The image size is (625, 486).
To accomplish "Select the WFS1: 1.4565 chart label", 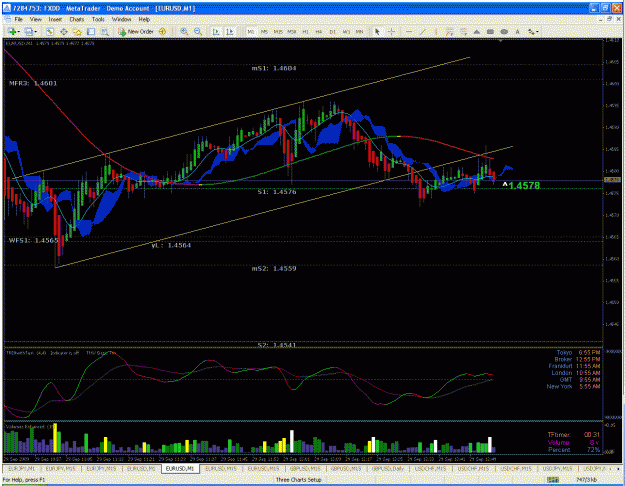I will click(33, 240).
